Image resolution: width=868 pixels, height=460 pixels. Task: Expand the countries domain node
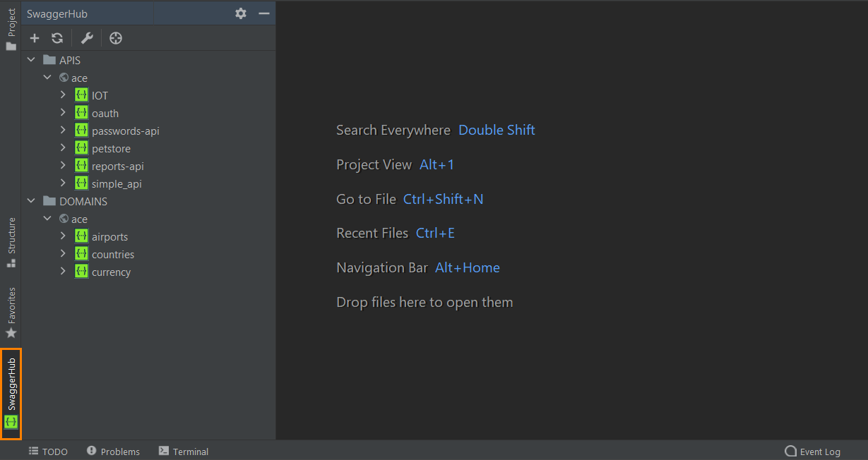pos(64,254)
